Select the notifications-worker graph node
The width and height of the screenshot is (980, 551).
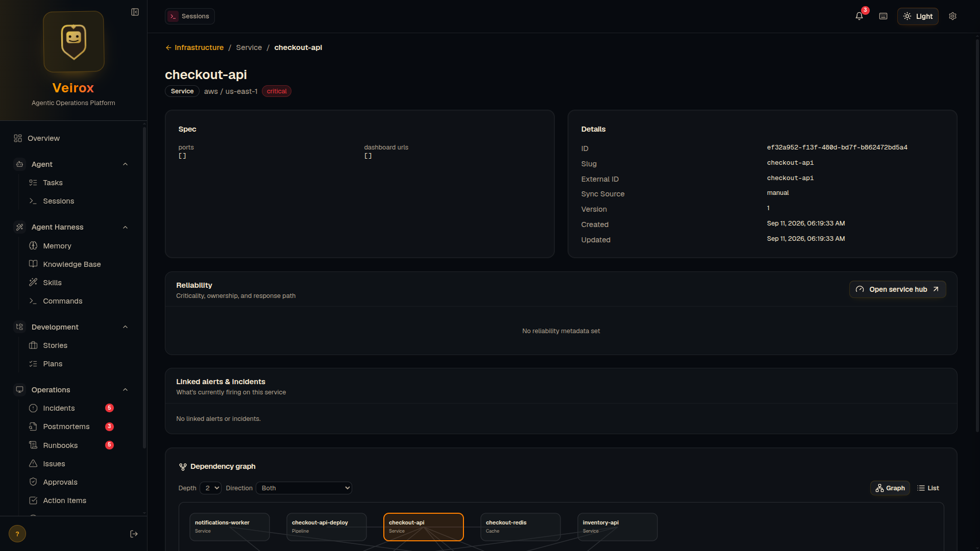[229, 527]
